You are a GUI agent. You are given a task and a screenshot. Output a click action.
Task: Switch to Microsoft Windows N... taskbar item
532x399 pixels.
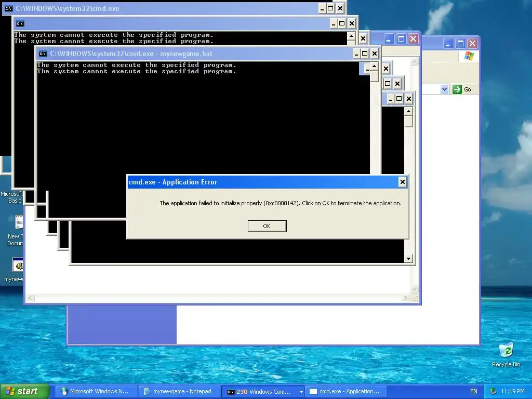click(x=96, y=391)
